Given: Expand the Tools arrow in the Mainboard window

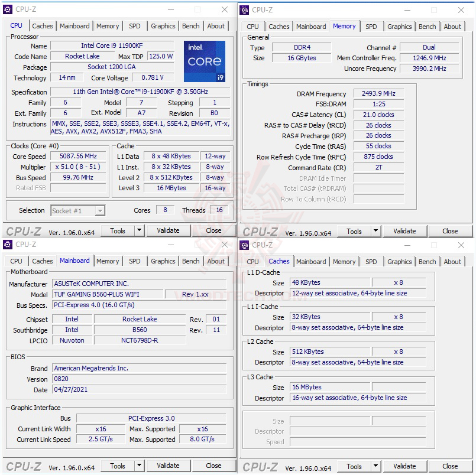Looking at the screenshot, I should point(139,466).
